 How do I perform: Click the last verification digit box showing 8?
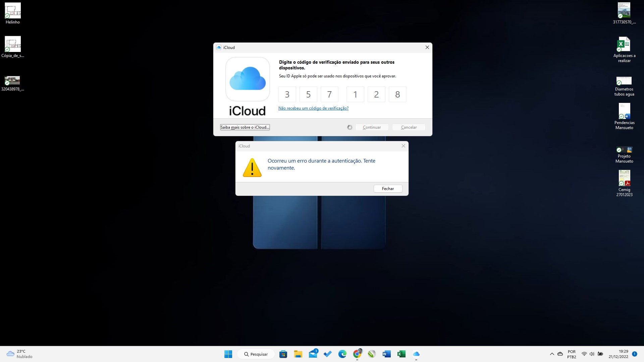pyautogui.click(x=397, y=95)
